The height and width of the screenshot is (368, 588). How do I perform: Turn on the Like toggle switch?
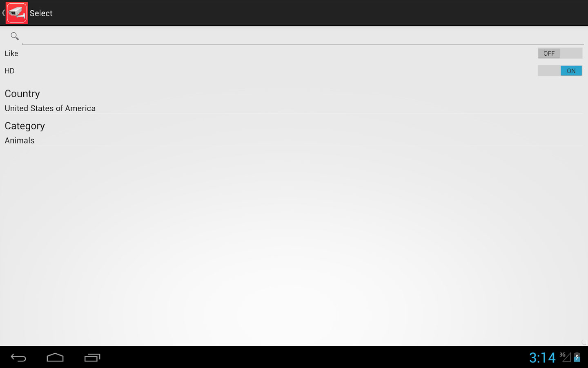[560, 53]
